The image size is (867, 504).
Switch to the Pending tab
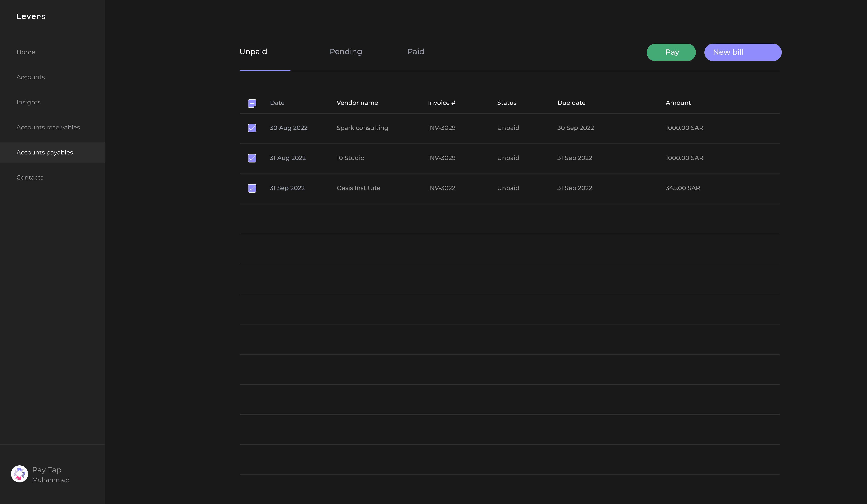point(346,51)
